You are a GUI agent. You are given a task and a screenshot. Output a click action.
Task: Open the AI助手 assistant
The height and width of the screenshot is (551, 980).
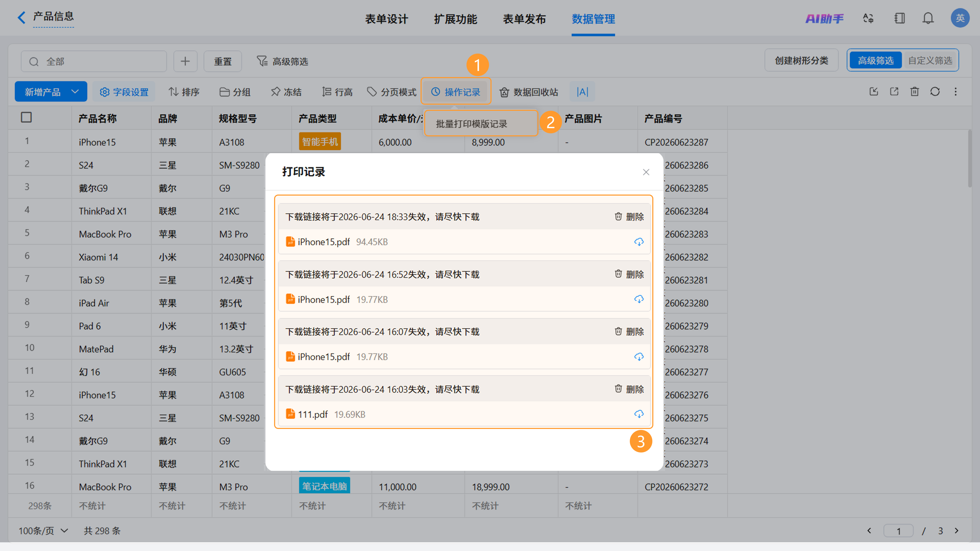pos(824,18)
